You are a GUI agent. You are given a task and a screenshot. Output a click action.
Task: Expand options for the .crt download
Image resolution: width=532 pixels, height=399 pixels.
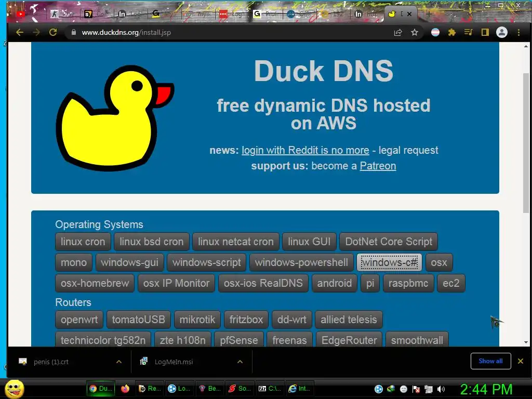pos(119,362)
